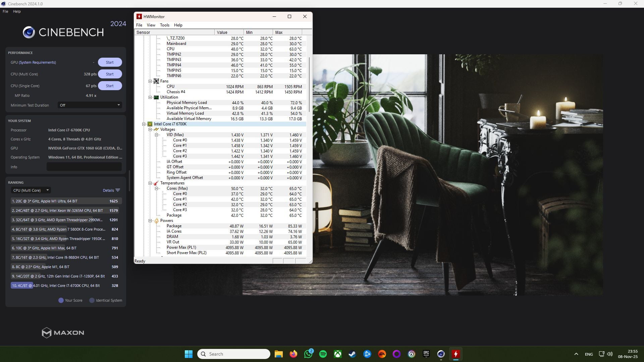
Task: Collapse the Powers tree node
Action: pyautogui.click(x=150, y=221)
